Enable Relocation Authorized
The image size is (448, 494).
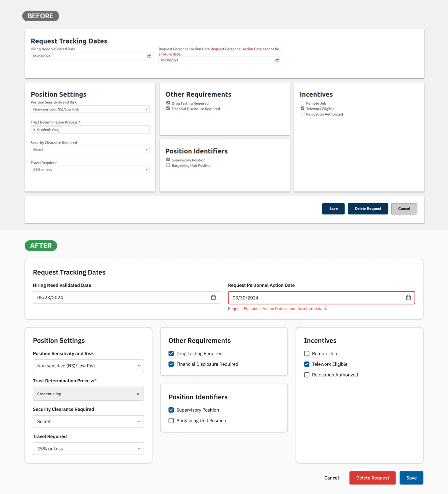tap(306, 375)
